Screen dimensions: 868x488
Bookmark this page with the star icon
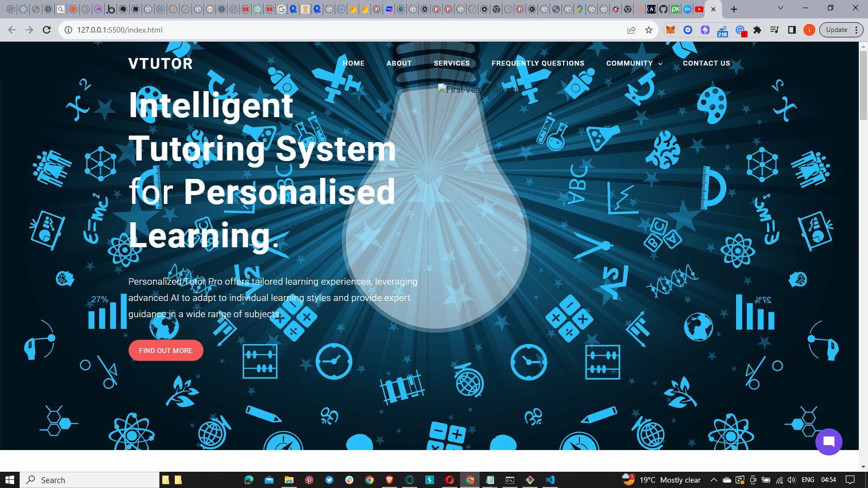pyautogui.click(x=649, y=30)
